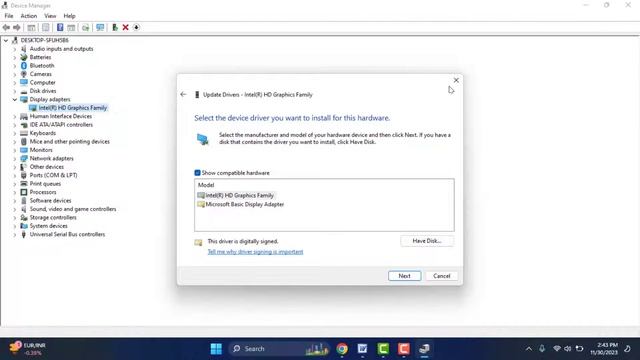Click the monitor icon in the toolbar

tap(100, 27)
